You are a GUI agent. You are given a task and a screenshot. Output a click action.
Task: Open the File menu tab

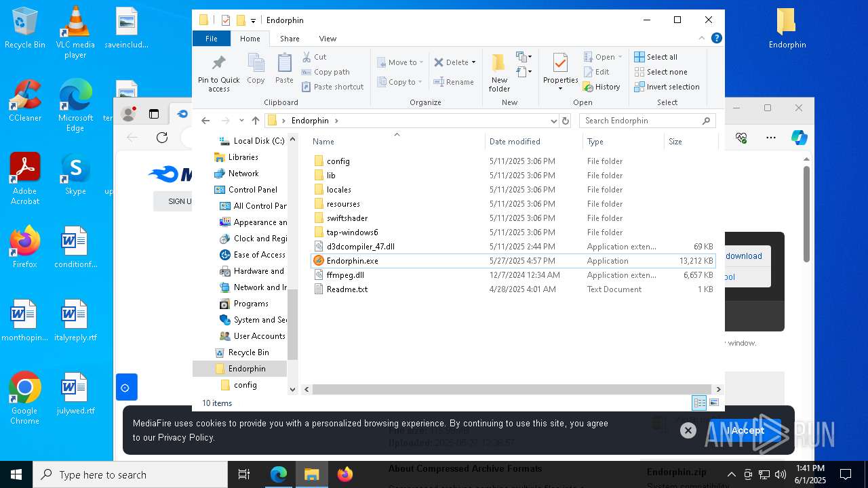[x=212, y=39]
